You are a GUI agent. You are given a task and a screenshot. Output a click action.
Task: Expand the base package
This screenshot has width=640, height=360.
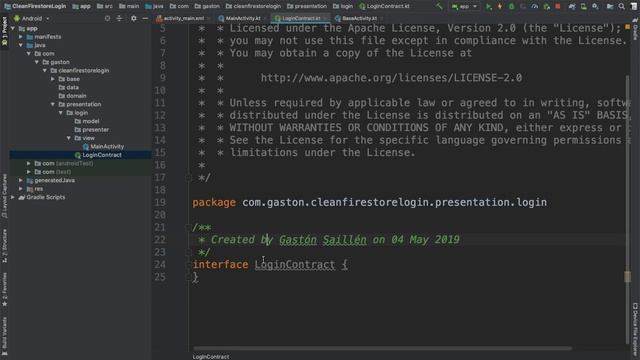[53, 79]
